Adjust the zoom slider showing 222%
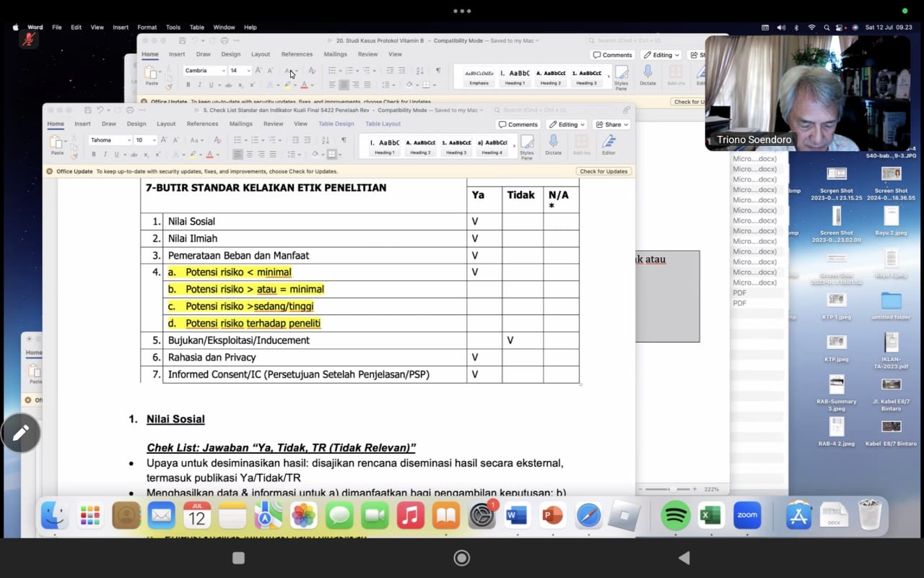The height and width of the screenshot is (578, 924). (x=673, y=489)
